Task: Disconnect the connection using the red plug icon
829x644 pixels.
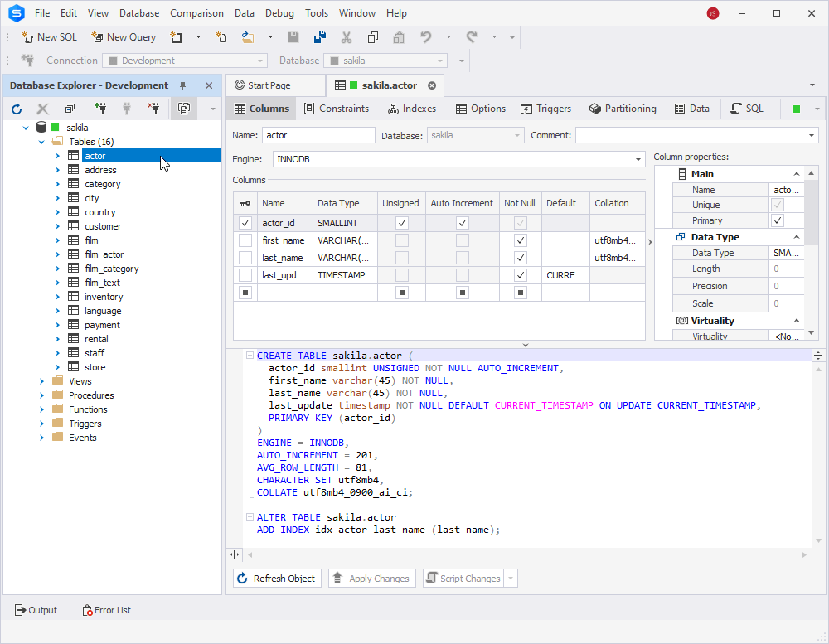Action: click(x=154, y=109)
